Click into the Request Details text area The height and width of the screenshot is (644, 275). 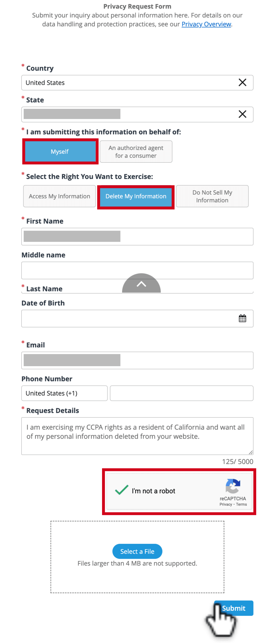click(137, 436)
